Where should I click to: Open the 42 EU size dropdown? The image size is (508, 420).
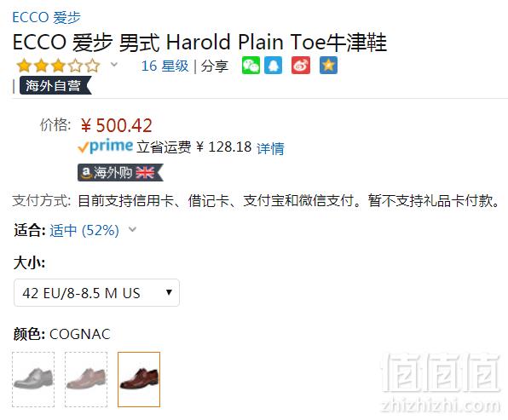tap(96, 293)
